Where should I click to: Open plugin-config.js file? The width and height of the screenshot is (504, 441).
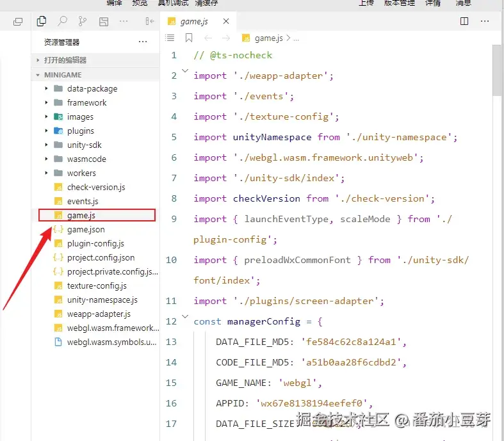[95, 244]
